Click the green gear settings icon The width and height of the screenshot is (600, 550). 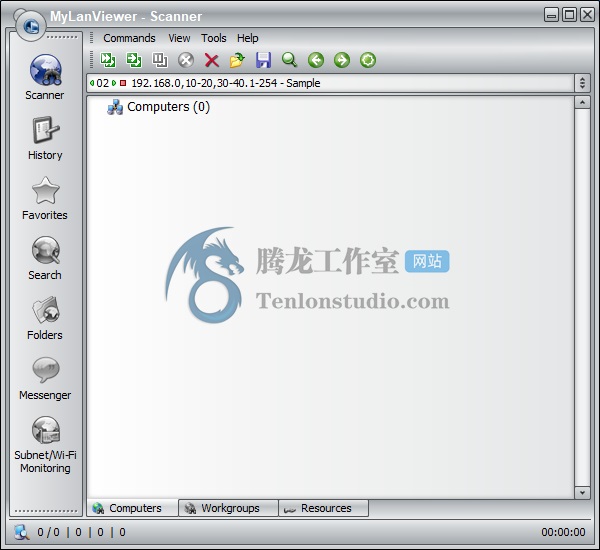tap(368, 60)
